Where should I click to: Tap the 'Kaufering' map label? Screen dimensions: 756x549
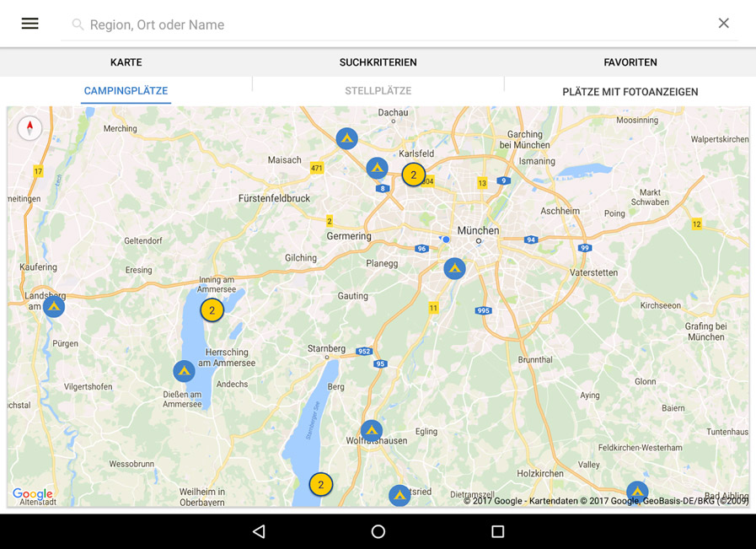pos(38,266)
